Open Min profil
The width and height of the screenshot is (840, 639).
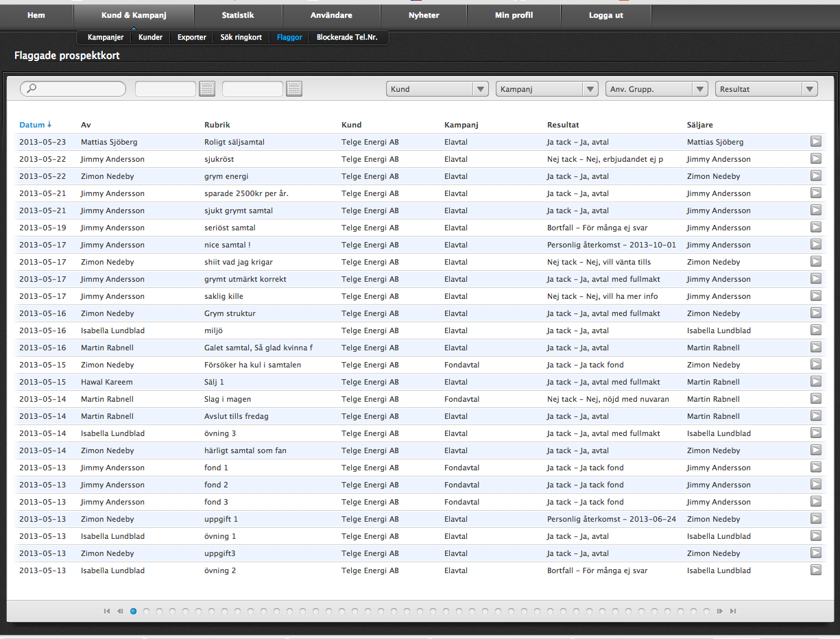[514, 16]
